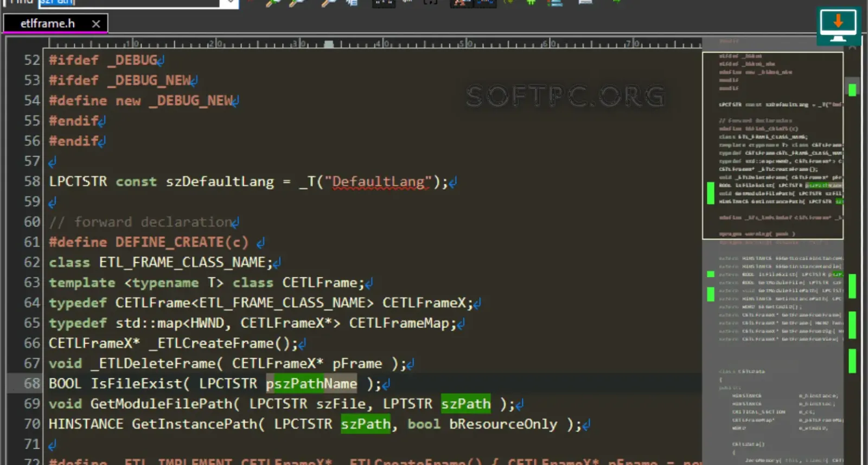The height and width of the screenshot is (465, 868).
Task: Click the DEFINE_CREATE(c) macro on line 61
Action: [x=182, y=242]
